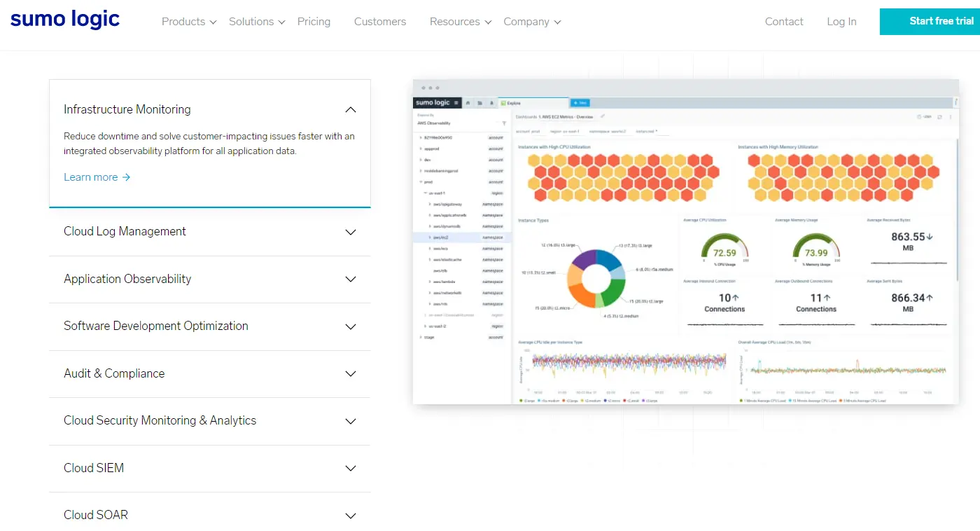Open the Solutions dropdown menu
Viewport: 980px width, 531px height.
point(257,22)
